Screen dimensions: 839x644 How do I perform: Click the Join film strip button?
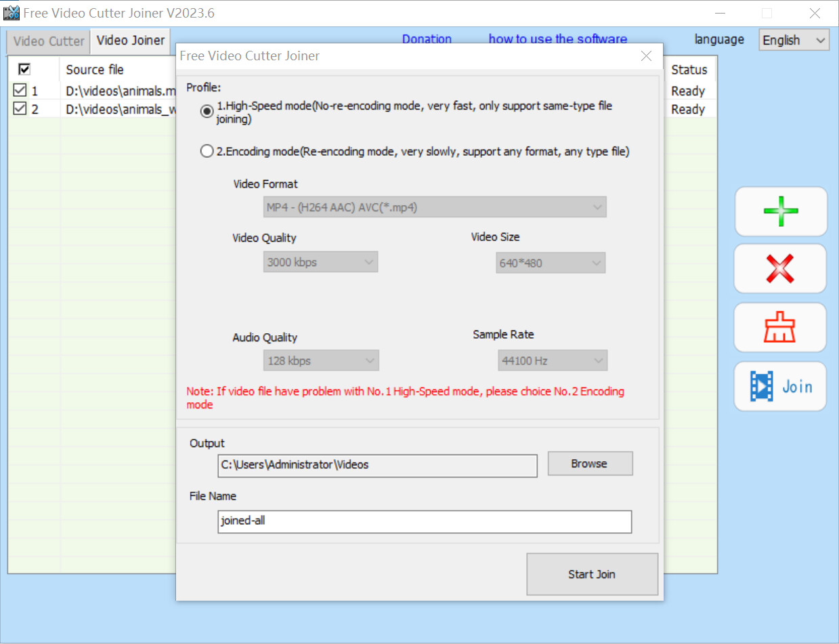tap(780, 387)
